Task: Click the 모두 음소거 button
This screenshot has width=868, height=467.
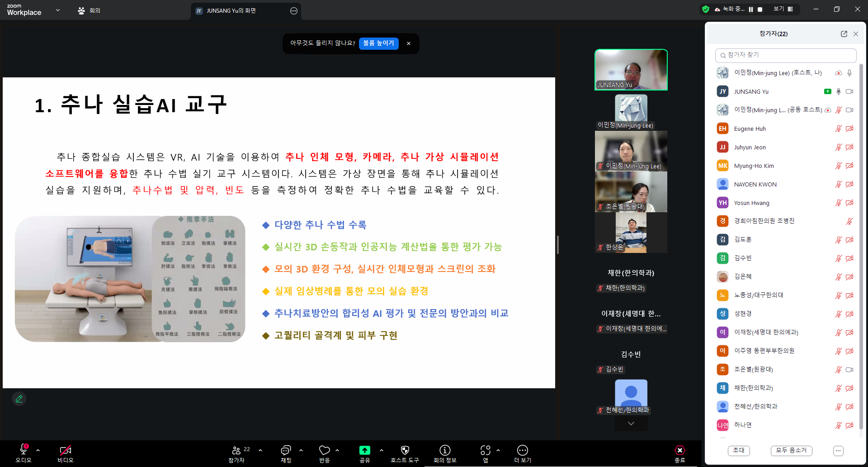Action: point(792,450)
